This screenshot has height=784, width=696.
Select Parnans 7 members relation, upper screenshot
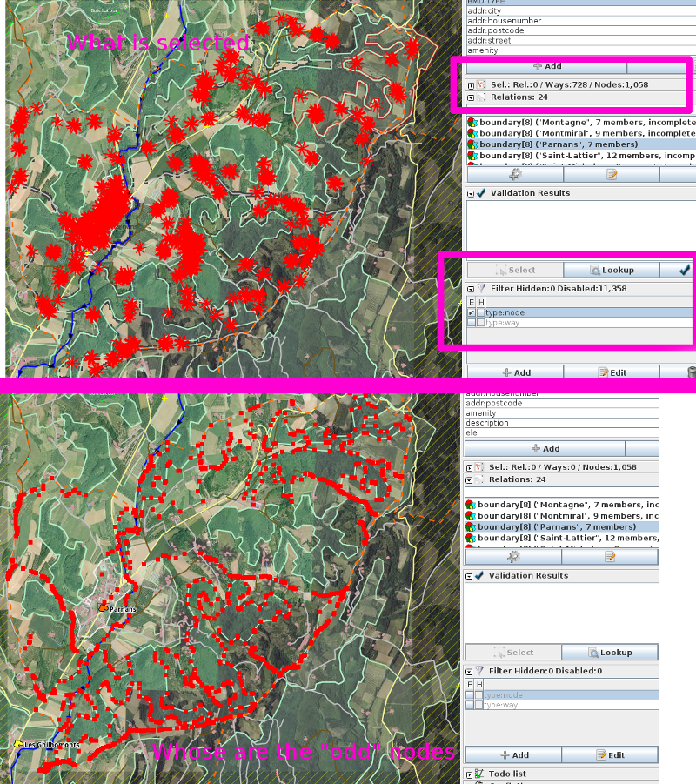tap(581, 144)
